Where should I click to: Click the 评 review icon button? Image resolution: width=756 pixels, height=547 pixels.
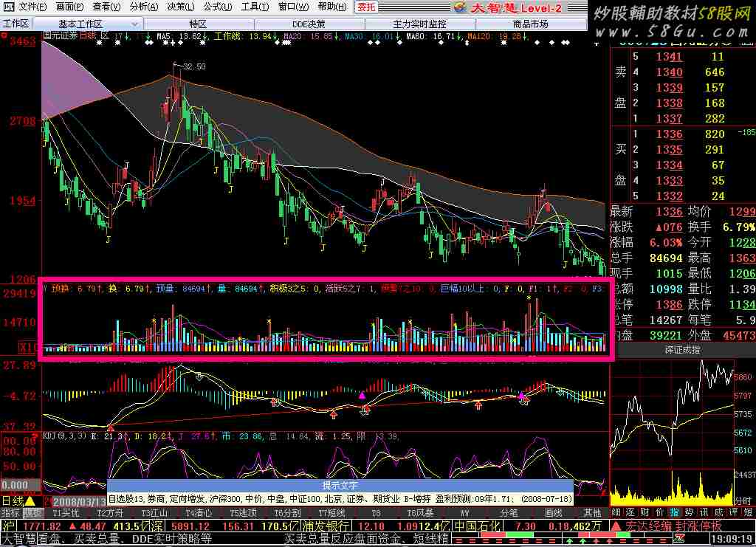tap(733, 512)
